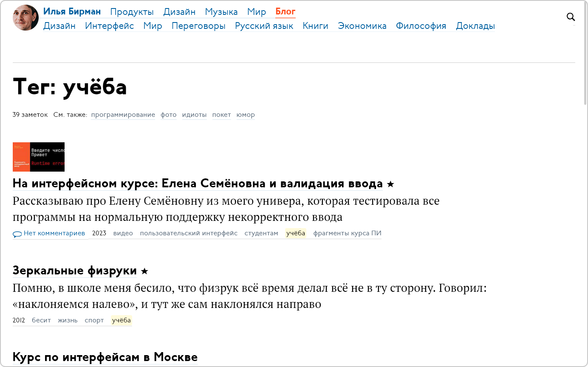The image size is (588, 367).
Task: Open the Продукты menu item
Action: 132,12
